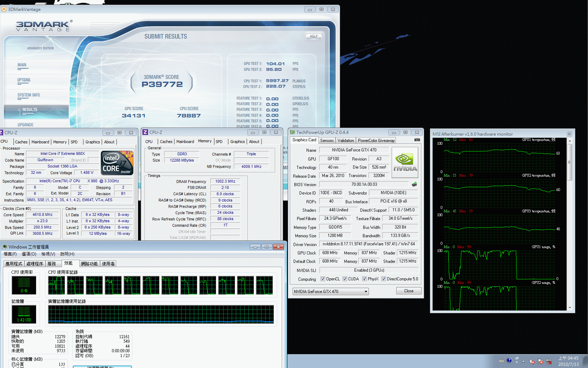Open About tab in left CPU-Z window

(109, 142)
